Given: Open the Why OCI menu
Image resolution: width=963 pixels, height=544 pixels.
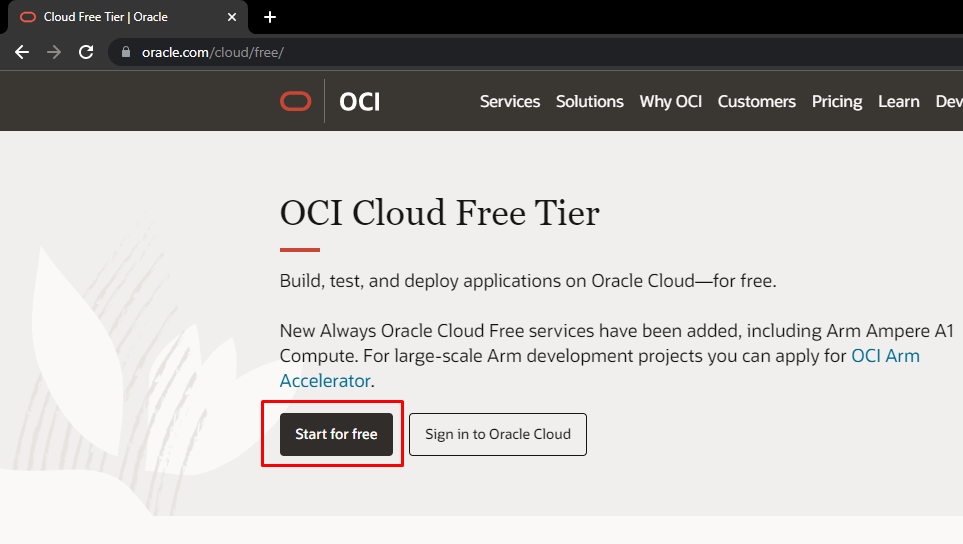Looking at the screenshot, I should pos(671,101).
